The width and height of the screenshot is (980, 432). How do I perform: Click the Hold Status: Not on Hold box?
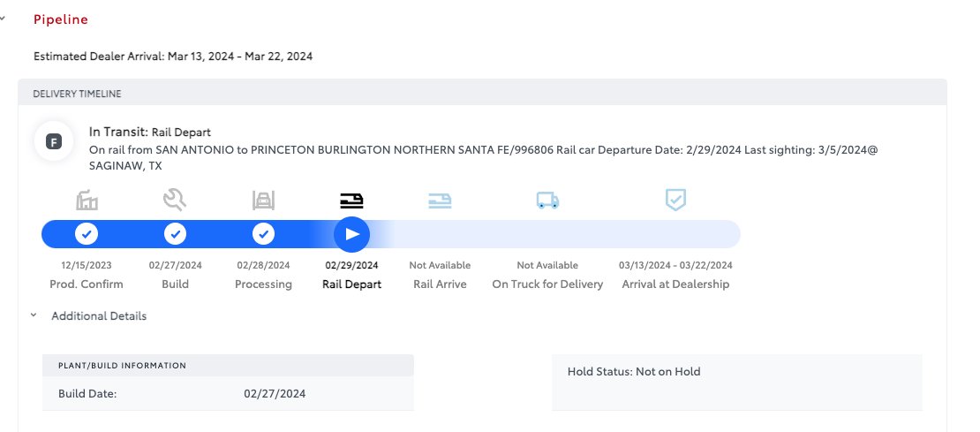(x=737, y=383)
